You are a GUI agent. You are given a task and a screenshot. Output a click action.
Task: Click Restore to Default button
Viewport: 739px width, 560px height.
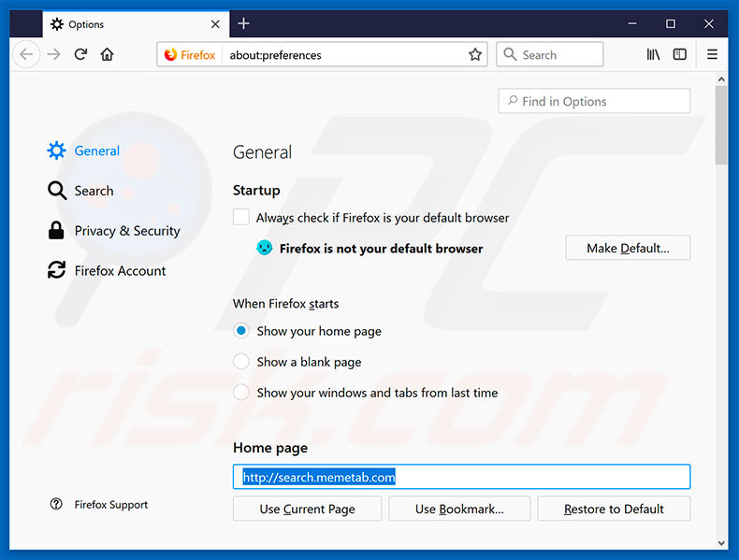(x=614, y=509)
